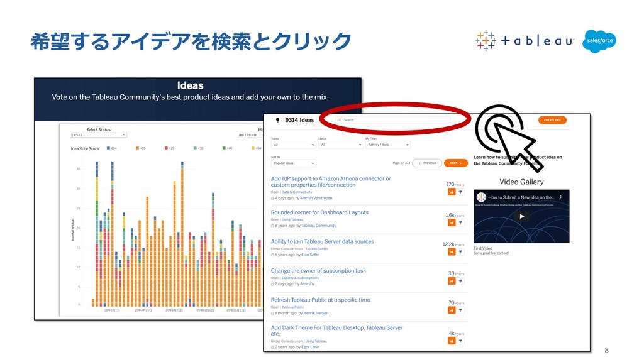This screenshot has width=644, height=362.
Task: Open author Elan Sofer's profile
Action: click(x=310, y=255)
